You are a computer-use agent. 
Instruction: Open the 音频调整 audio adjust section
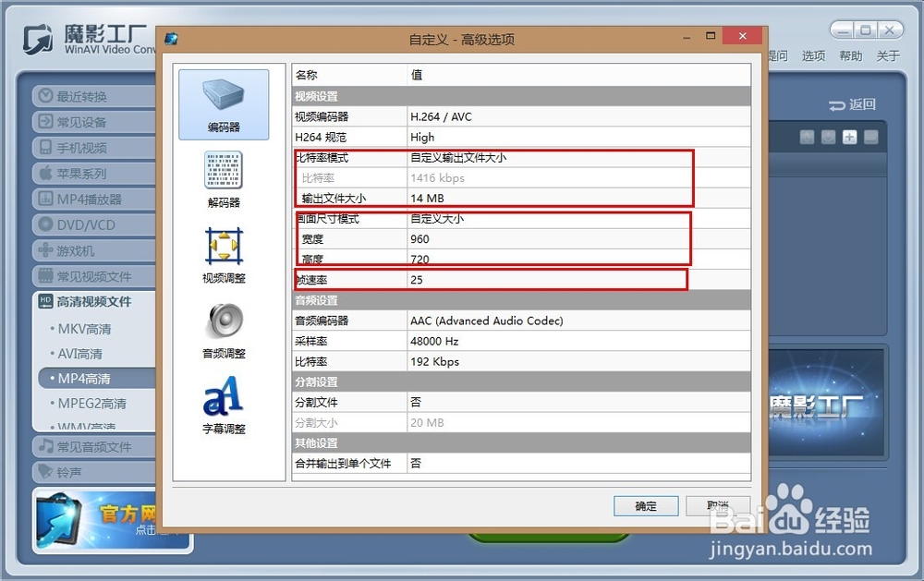pyautogui.click(x=224, y=331)
